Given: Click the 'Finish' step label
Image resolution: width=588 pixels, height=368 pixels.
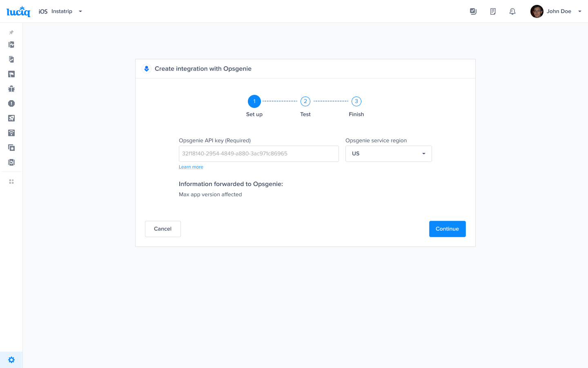Looking at the screenshot, I should coord(356,114).
